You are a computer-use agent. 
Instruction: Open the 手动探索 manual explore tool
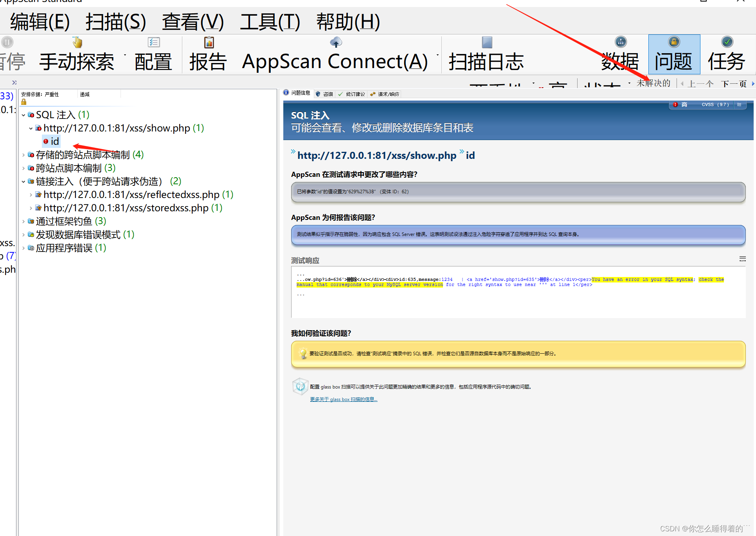point(77,55)
